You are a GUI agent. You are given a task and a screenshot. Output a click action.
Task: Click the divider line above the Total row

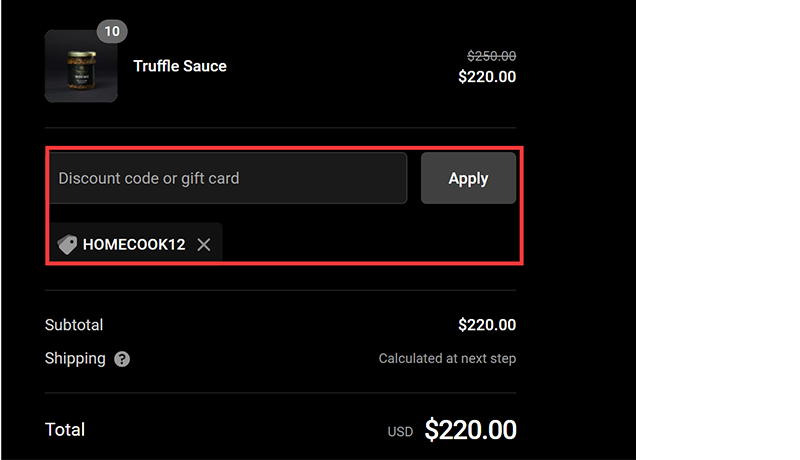tap(280, 393)
